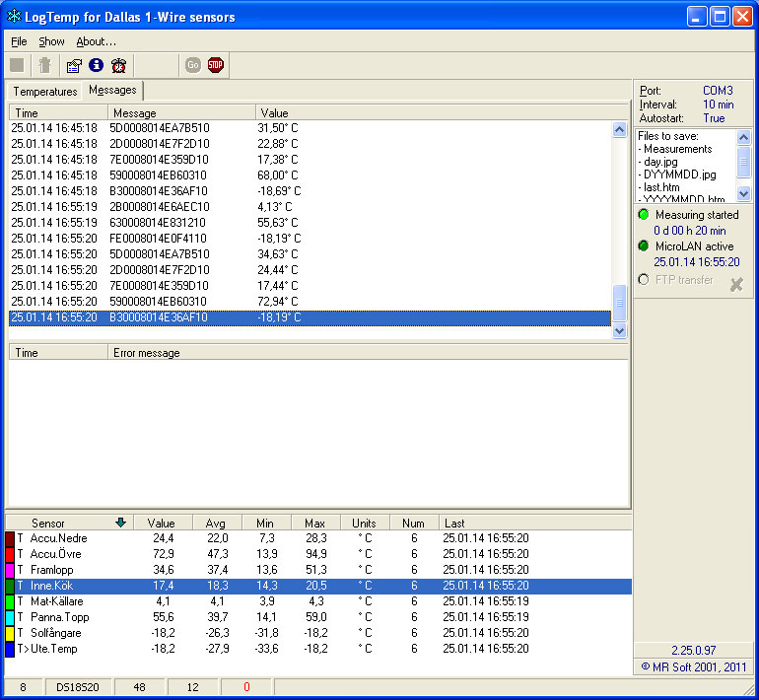Image resolution: width=759 pixels, height=700 pixels.
Task: Click the red STOP toolbar button
Action: coord(216,65)
